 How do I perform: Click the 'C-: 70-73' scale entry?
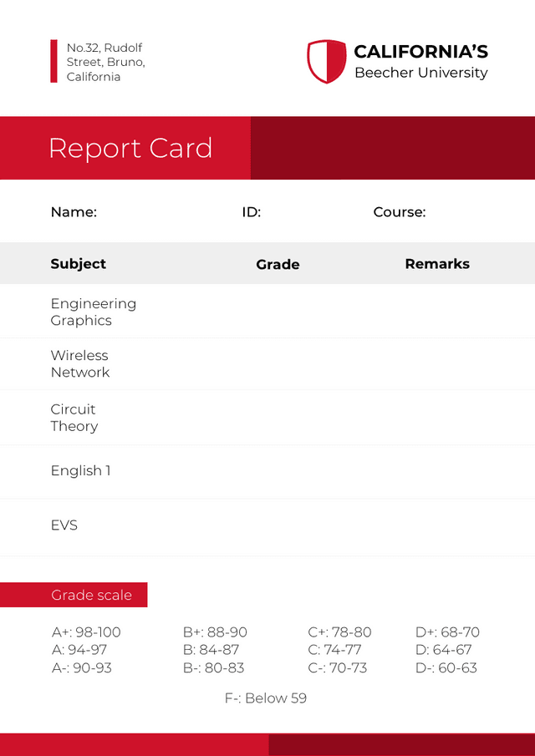coord(337,667)
